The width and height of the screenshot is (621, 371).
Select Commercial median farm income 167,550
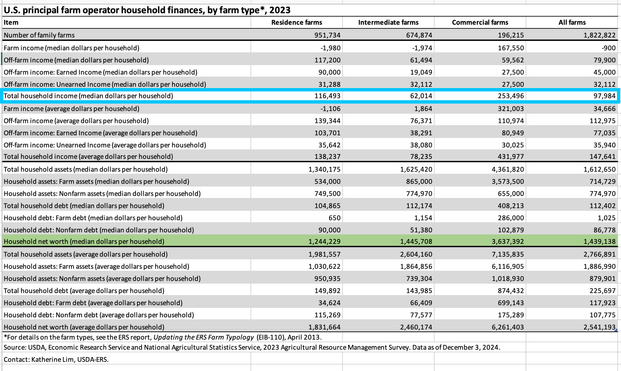click(x=511, y=48)
